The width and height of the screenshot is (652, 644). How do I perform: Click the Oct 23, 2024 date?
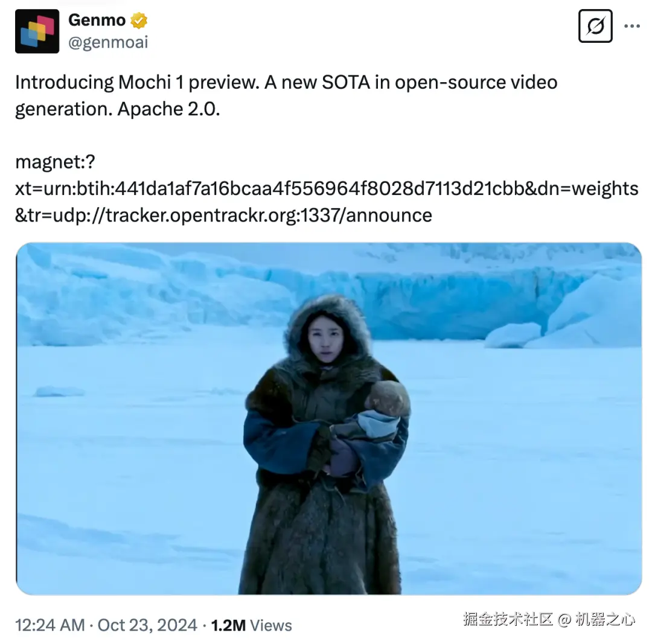pyautogui.click(x=147, y=625)
